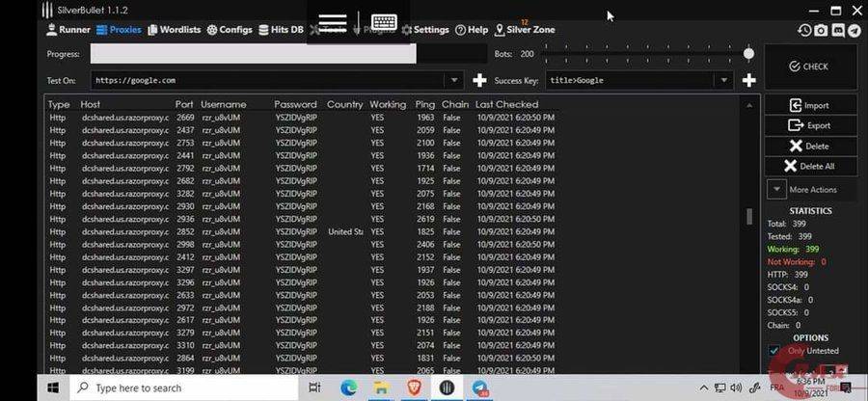Go to the Configs tab

coord(230,30)
